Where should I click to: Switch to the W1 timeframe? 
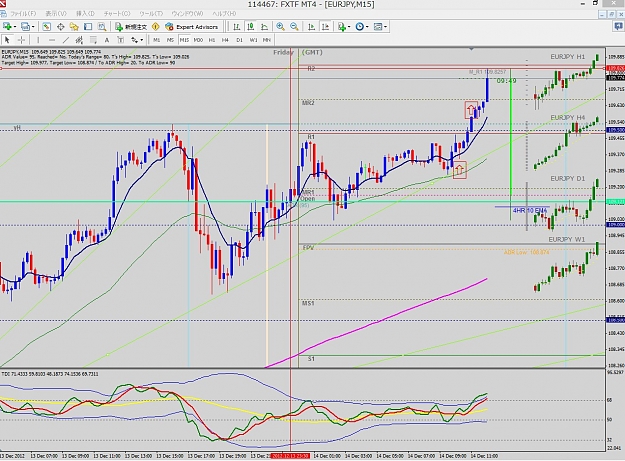click(253, 40)
